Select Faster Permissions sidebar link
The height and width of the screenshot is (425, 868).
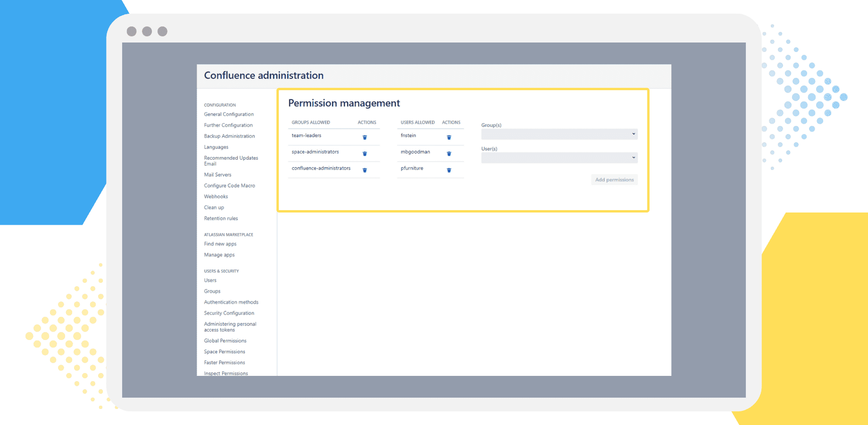coord(225,363)
